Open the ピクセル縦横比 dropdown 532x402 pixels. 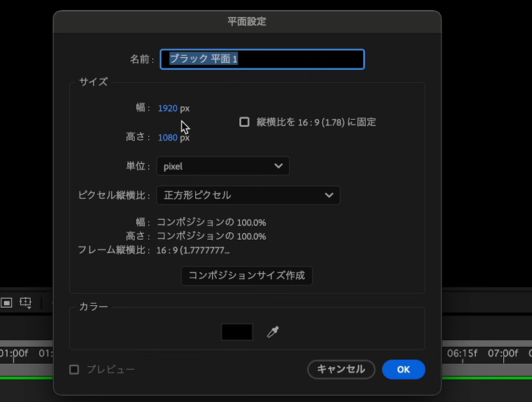pos(248,195)
